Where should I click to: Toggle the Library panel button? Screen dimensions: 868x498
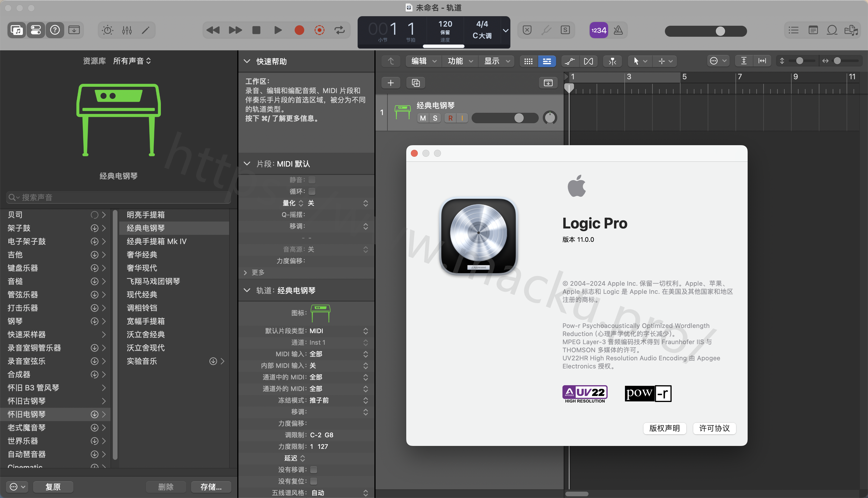point(16,30)
